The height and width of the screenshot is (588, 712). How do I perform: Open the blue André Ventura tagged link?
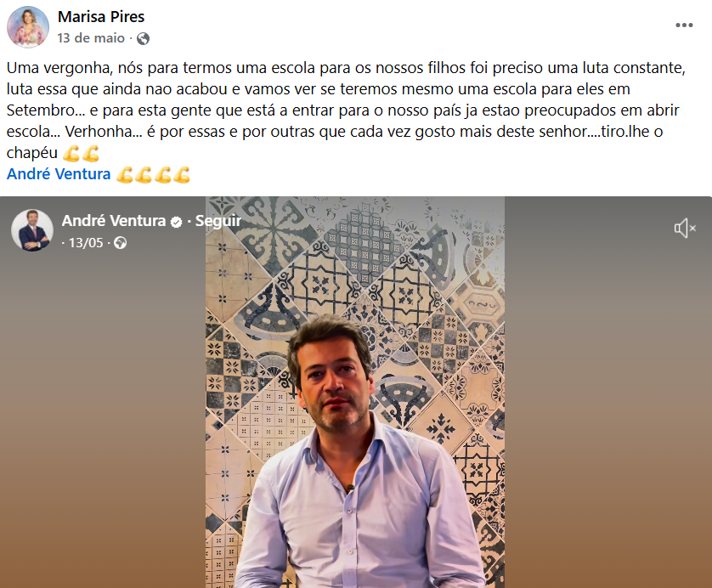pyautogui.click(x=59, y=174)
